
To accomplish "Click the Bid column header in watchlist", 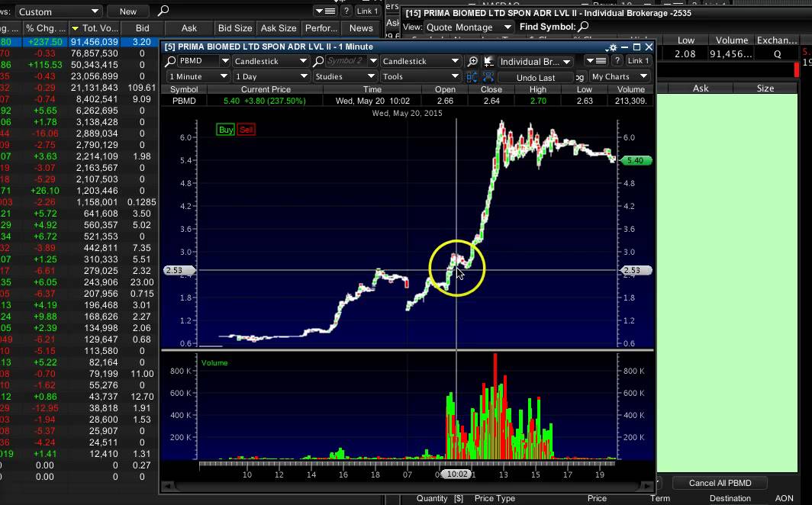I will tap(143, 28).
